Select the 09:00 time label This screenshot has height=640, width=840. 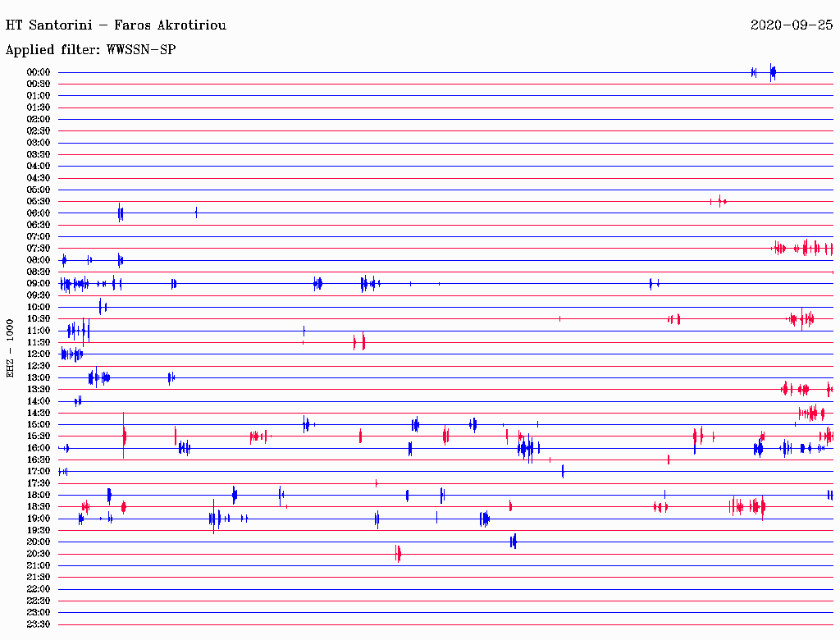39,284
